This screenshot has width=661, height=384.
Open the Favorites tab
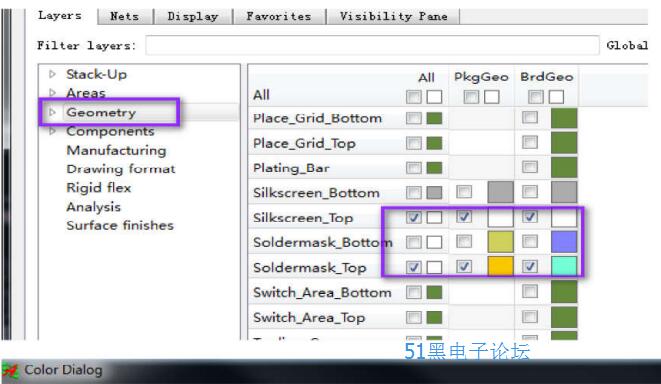point(279,16)
